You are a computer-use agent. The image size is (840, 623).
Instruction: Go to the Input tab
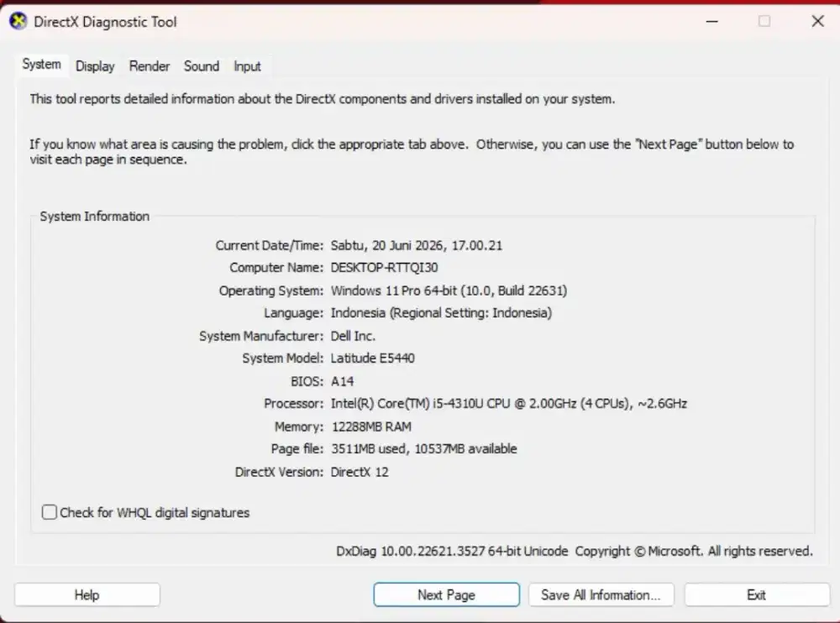[x=247, y=66]
